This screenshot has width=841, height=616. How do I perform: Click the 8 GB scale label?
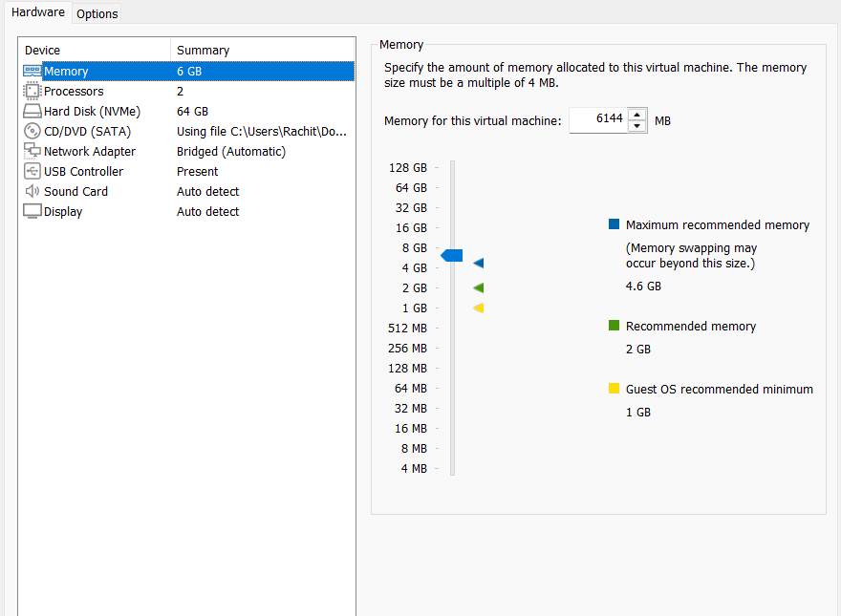click(x=415, y=247)
